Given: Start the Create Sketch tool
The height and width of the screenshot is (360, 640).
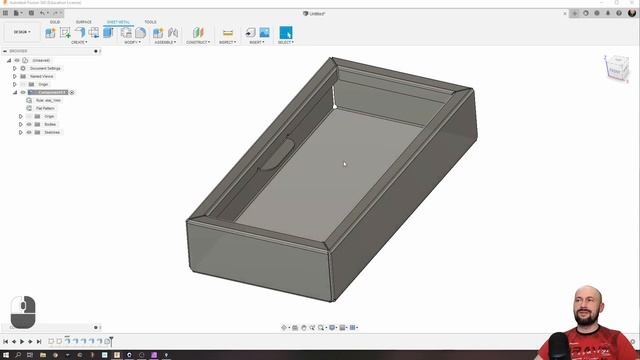Looking at the screenshot, I should pyautogui.click(x=65, y=33).
